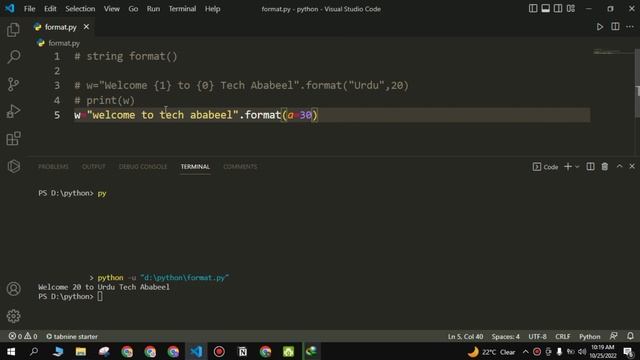The height and width of the screenshot is (360, 640).
Task: Open the Accounts menu icon
Action: tap(13, 289)
